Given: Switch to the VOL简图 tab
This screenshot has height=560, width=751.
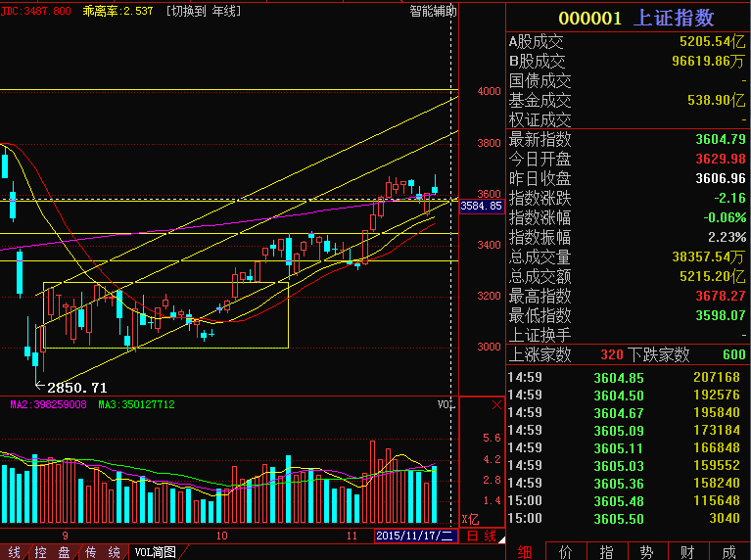Looking at the screenshot, I should [155, 551].
